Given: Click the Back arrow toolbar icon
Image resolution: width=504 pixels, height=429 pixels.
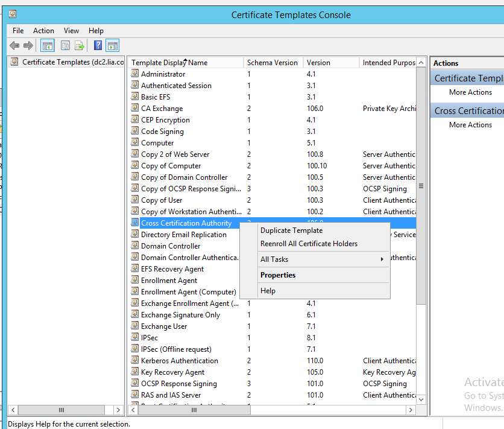Looking at the screenshot, I should pyautogui.click(x=14, y=46).
